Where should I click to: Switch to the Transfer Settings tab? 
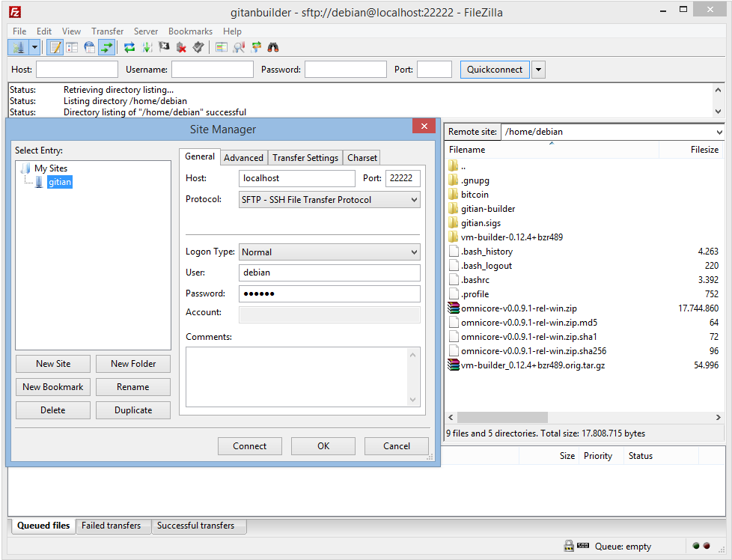click(305, 158)
